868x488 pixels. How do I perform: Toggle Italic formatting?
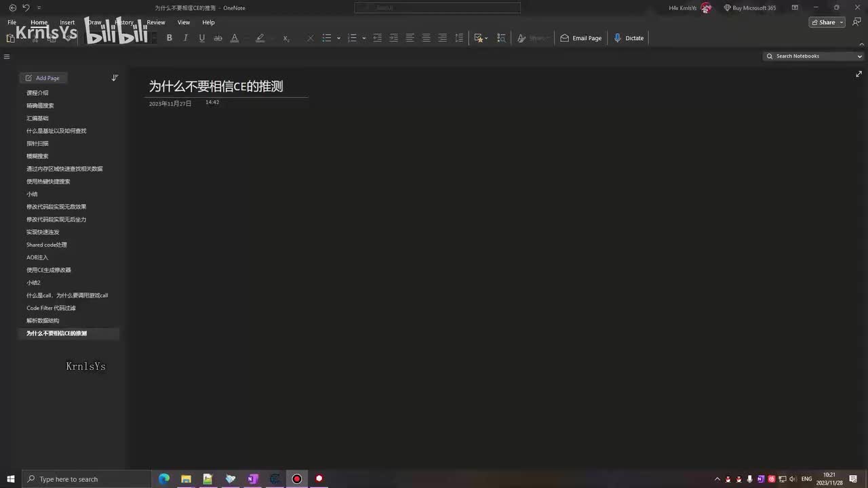185,38
